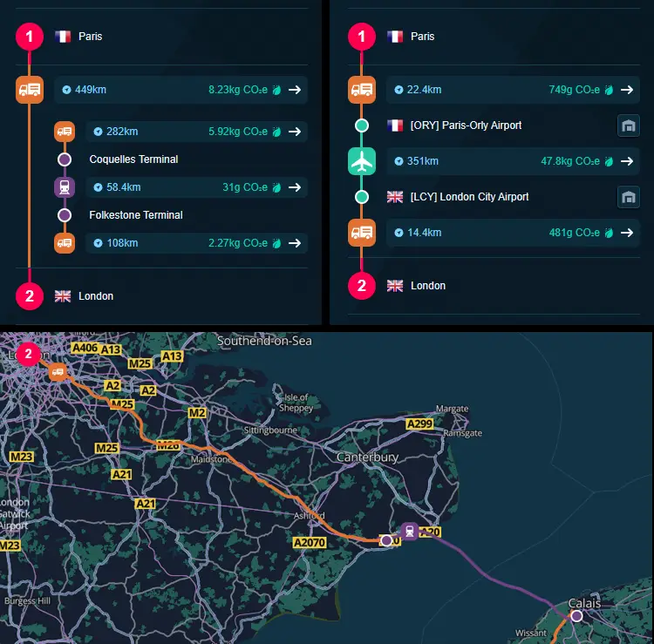Click the airplane icon beside 351km leg
This screenshot has width=654, height=644.
click(x=362, y=161)
